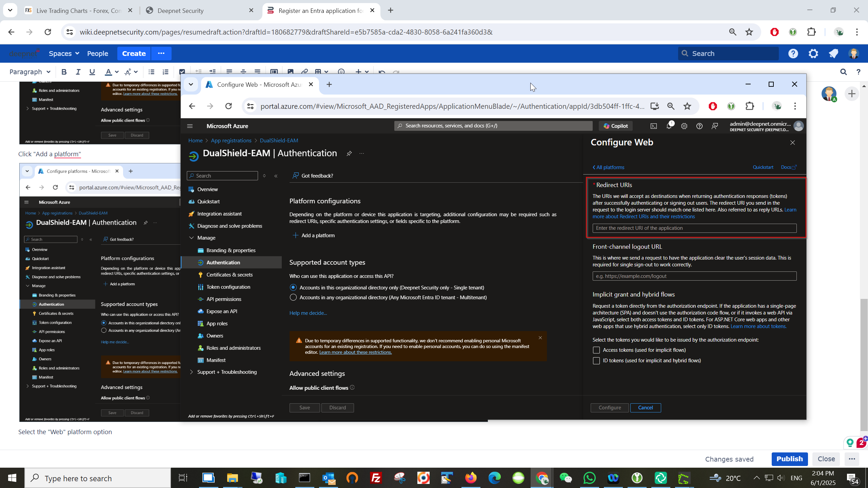868x488 pixels.
Task: Open Azure Cloud Shell icon
Action: coord(654,126)
